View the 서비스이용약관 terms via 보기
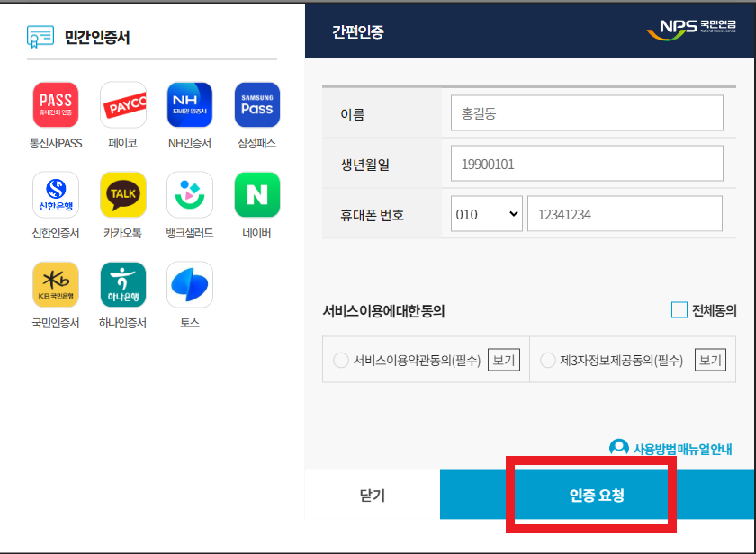 (x=504, y=360)
